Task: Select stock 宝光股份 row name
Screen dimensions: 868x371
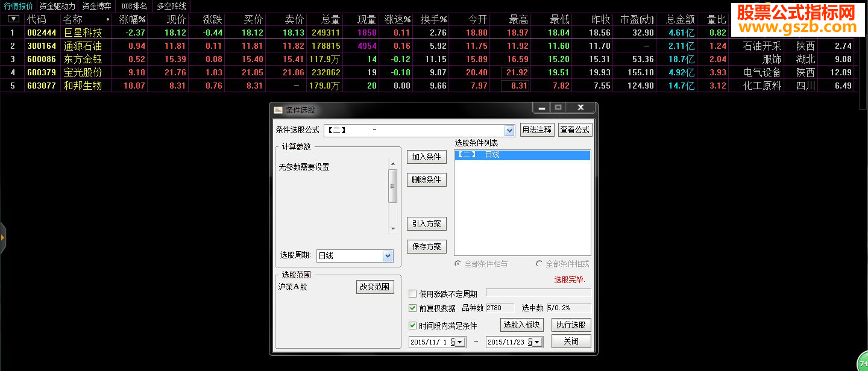Action: pos(83,72)
